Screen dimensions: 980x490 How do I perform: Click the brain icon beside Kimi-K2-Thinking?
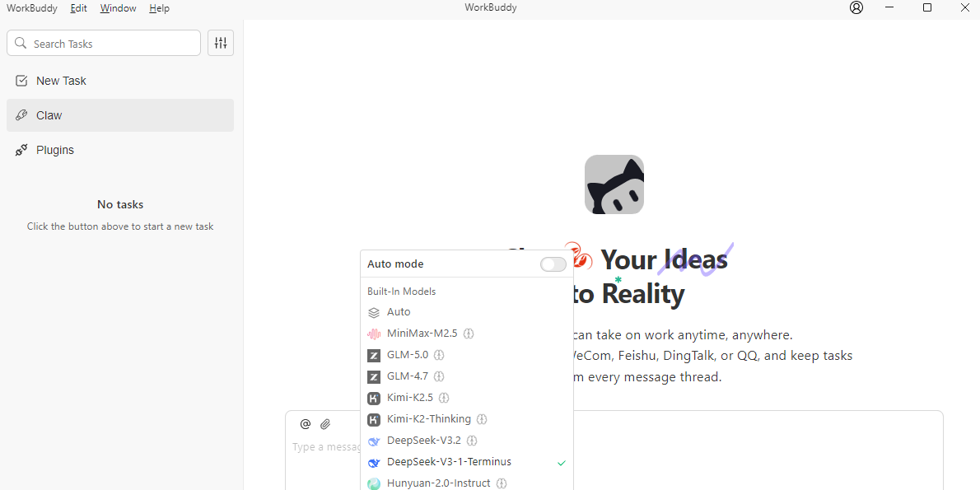point(482,419)
